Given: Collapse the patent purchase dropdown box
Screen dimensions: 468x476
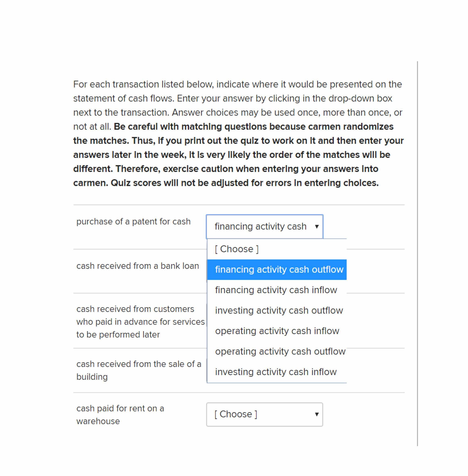Looking at the screenshot, I should coord(260,227).
